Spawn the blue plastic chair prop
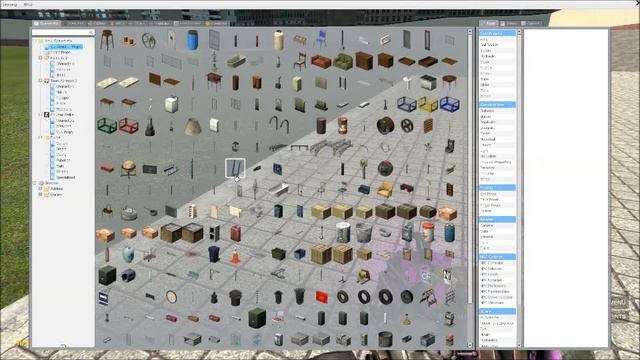This screenshot has height=360, width=640. (x=320, y=40)
